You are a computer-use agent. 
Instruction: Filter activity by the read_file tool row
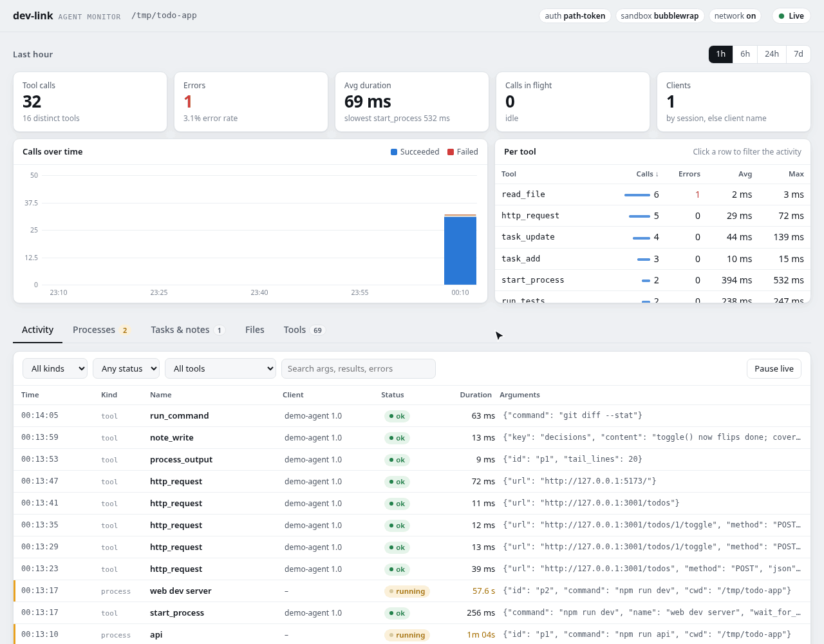coord(653,194)
